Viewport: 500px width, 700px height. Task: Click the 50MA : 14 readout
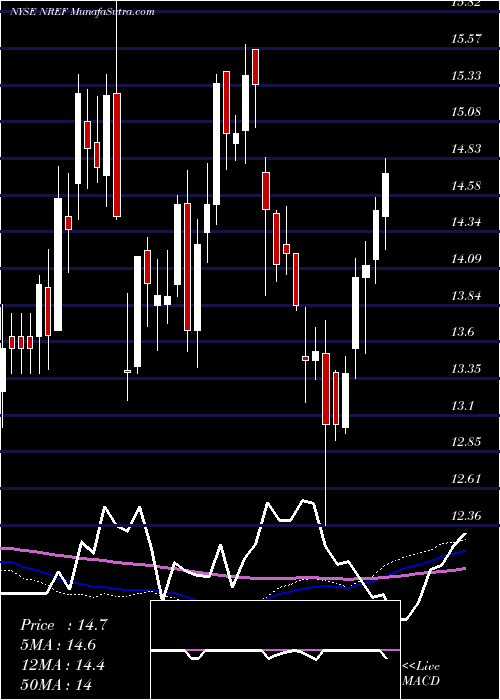(56, 685)
